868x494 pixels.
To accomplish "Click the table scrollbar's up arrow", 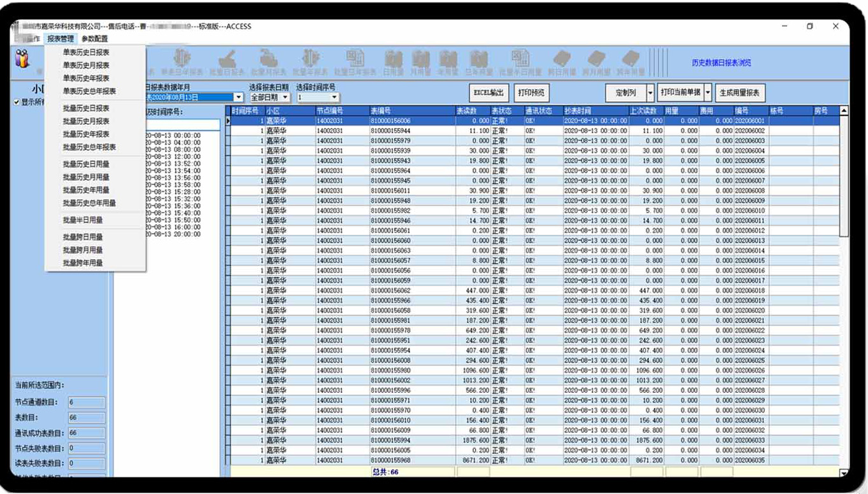I will click(844, 110).
